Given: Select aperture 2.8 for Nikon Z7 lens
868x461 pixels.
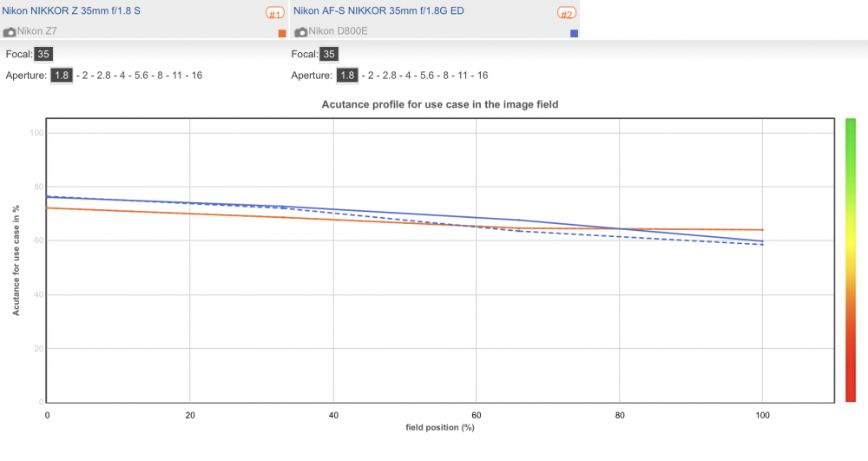Looking at the screenshot, I should coord(103,76).
